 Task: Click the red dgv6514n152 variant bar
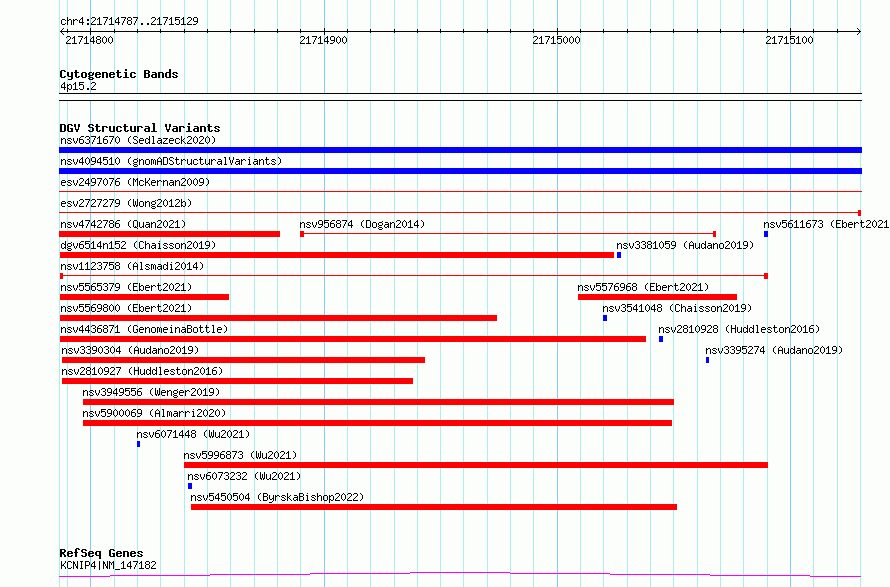(337, 255)
